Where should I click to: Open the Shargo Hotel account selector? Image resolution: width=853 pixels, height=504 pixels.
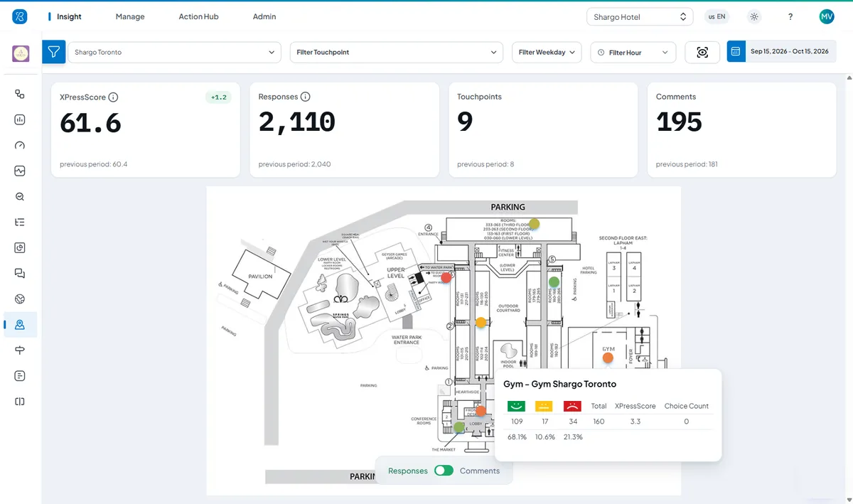click(x=640, y=17)
